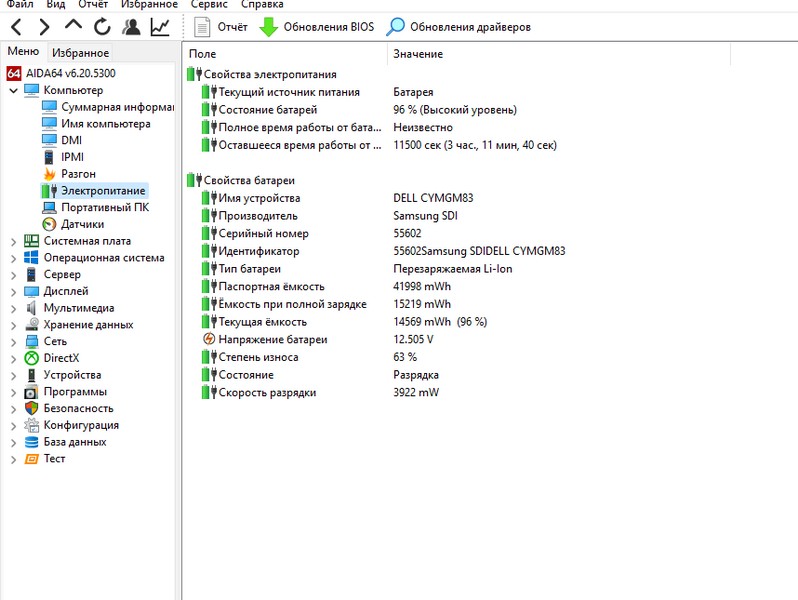
Task: Select Датчики in the tree
Action: click(x=82, y=224)
